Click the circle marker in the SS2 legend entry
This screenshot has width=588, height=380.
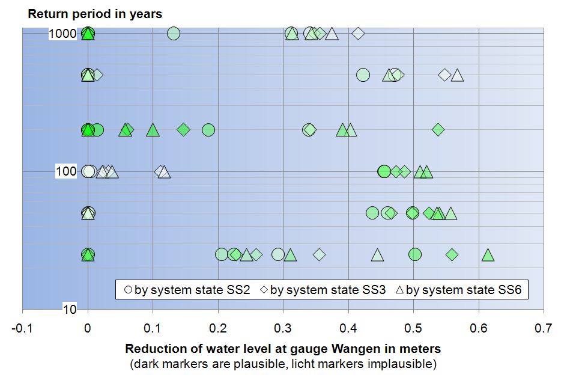128,290
